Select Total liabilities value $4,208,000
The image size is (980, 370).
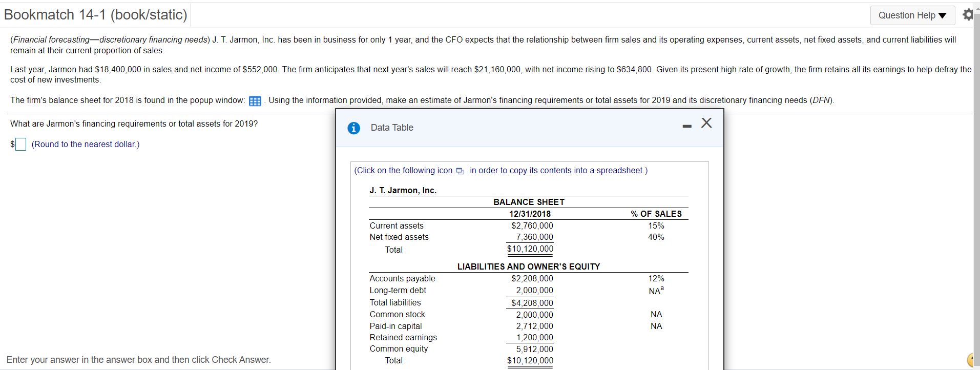click(x=532, y=303)
